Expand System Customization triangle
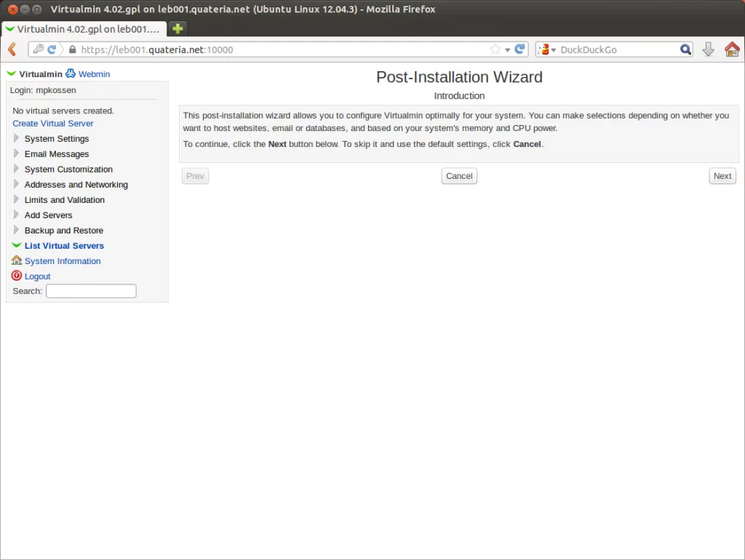Image resolution: width=745 pixels, height=560 pixels. [x=16, y=169]
